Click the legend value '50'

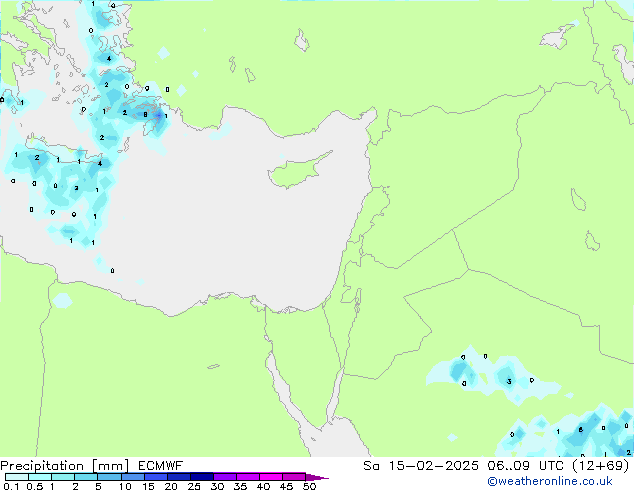[309, 486]
